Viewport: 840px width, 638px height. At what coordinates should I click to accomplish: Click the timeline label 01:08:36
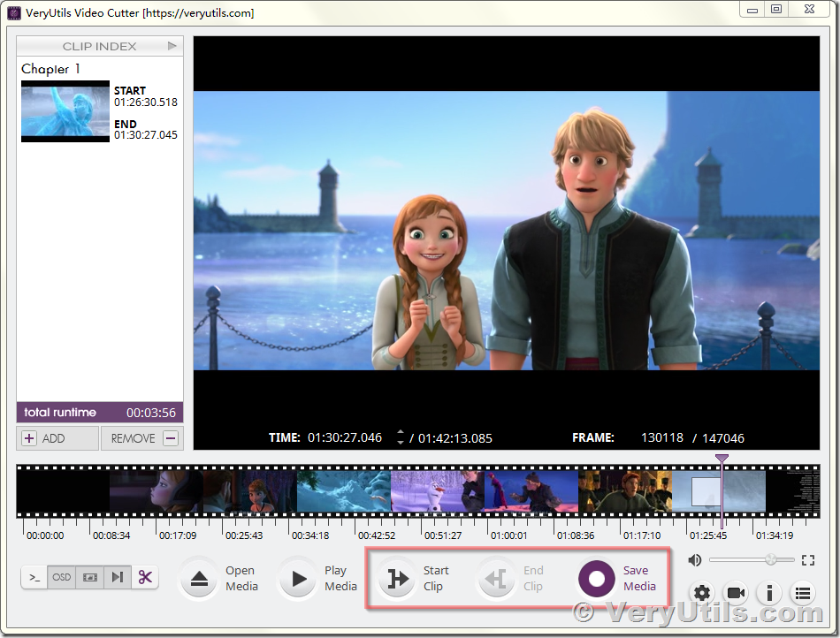[x=575, y=535]
